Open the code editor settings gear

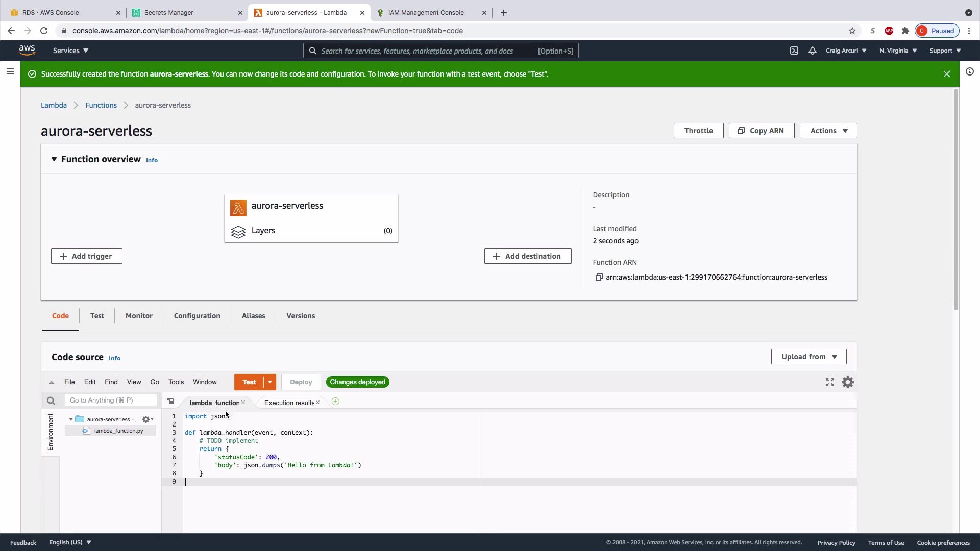click(x=848, y=382)
